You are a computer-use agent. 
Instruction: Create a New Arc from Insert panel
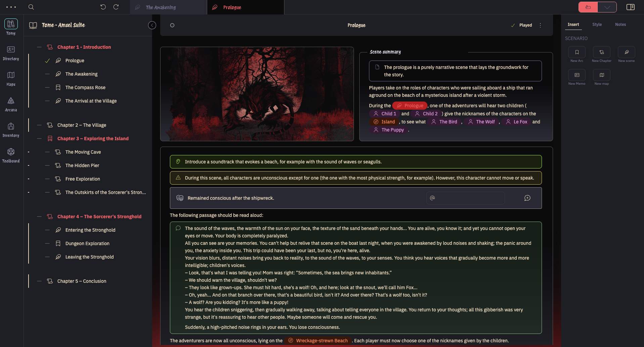tap(577, 54)
